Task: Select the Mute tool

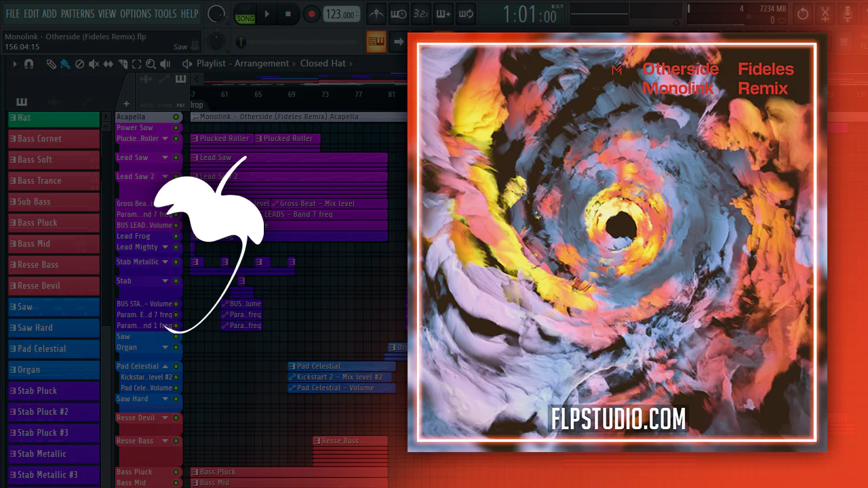Action: click(x=94, y=64)
